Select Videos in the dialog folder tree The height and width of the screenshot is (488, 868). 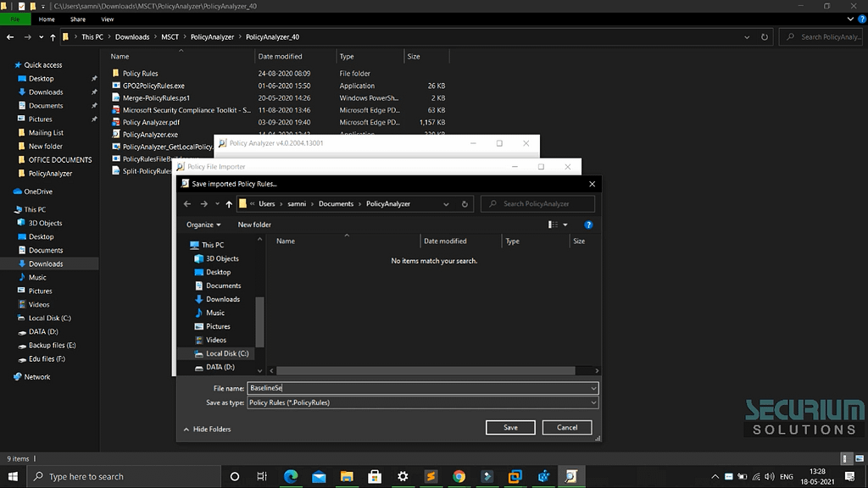(210, 340)
